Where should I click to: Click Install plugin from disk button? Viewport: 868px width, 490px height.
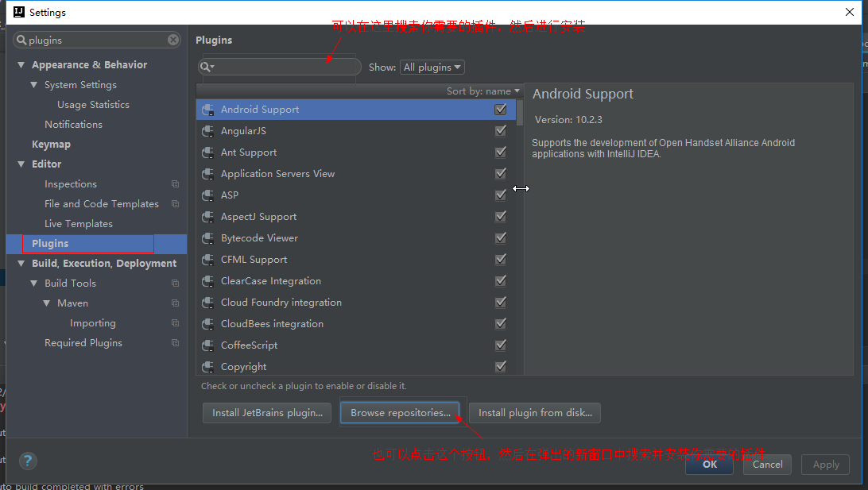coord(535,413)
